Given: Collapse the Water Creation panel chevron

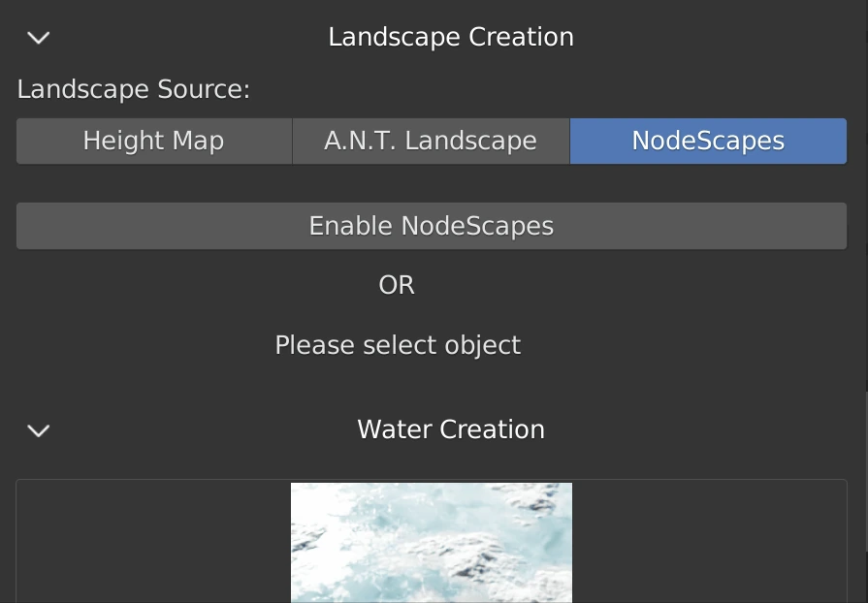Looking at the screenshot, I should pyautogui.click(x=39, y=430).
